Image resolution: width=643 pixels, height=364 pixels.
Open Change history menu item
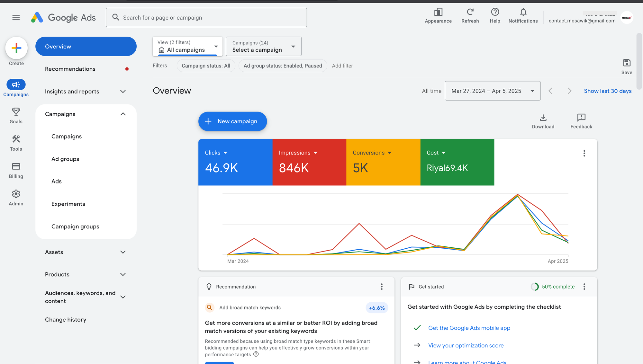tap(66, 320)
